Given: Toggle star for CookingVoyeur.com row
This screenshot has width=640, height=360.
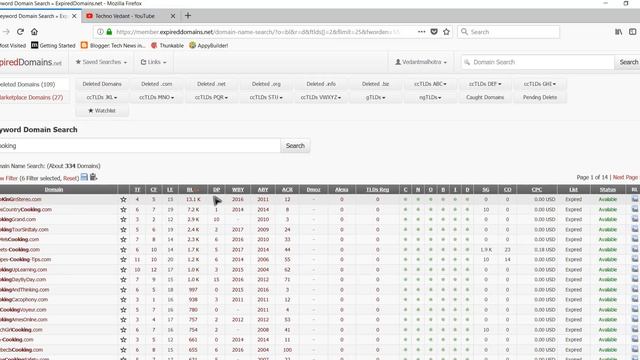Looking at the screenshot, I should tap(123, 310).
